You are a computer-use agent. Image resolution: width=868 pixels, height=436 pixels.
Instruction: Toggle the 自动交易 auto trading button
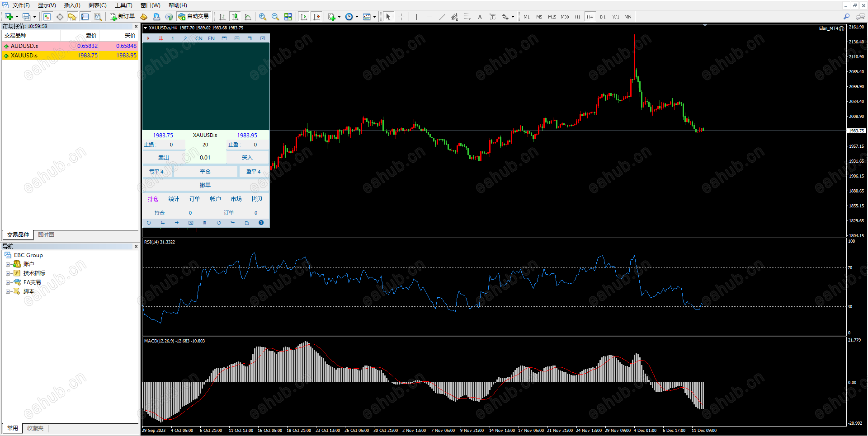[x=193, y=17]
